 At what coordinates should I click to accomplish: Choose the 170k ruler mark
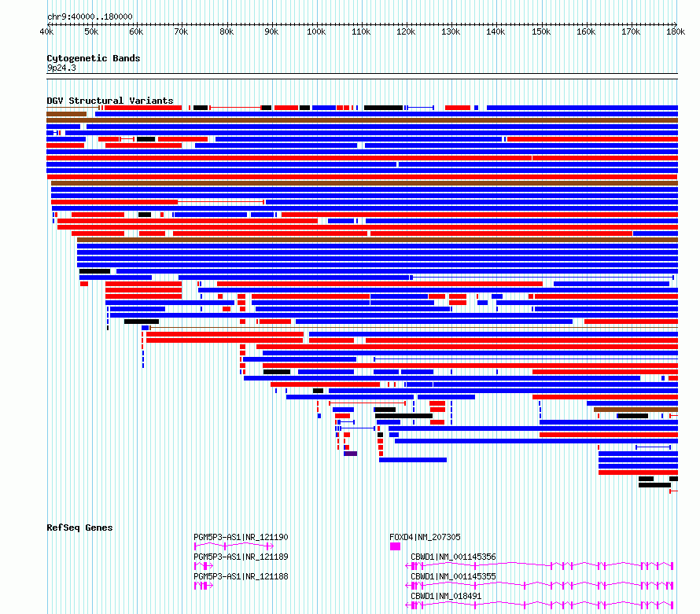pyautogui.click(x=631, y=31)
